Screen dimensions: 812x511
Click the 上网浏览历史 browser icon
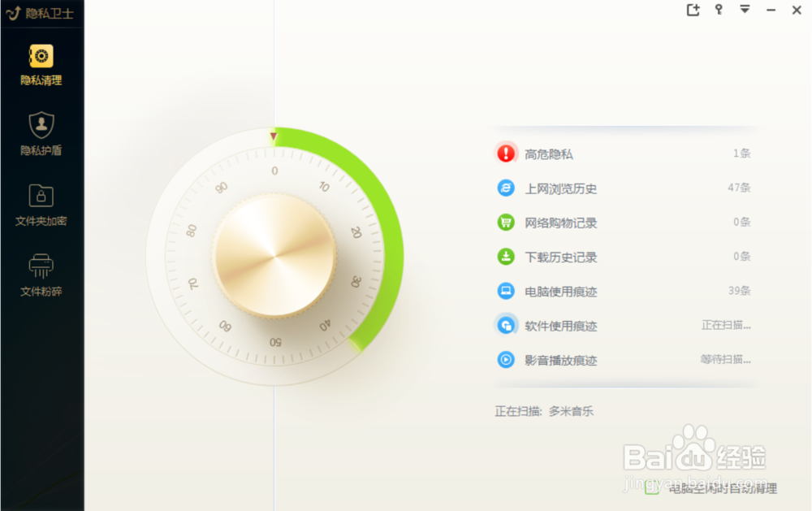click(506, 188)
